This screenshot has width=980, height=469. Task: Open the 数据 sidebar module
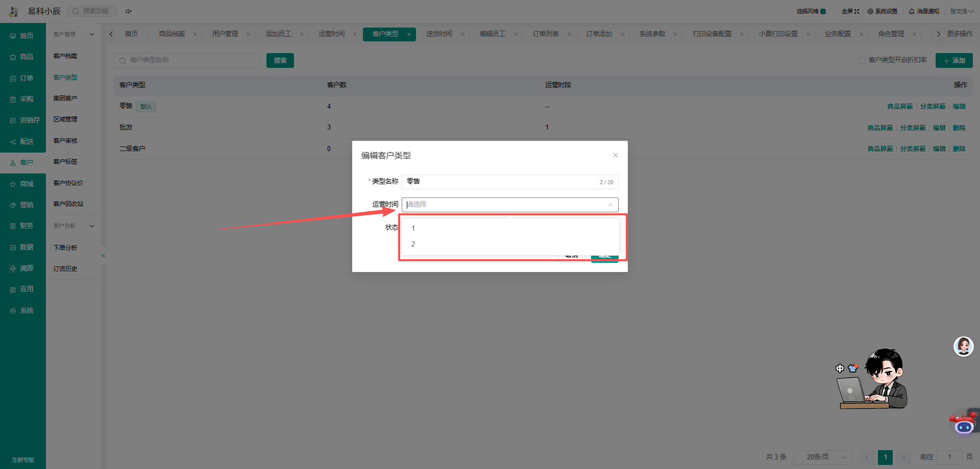22,247
